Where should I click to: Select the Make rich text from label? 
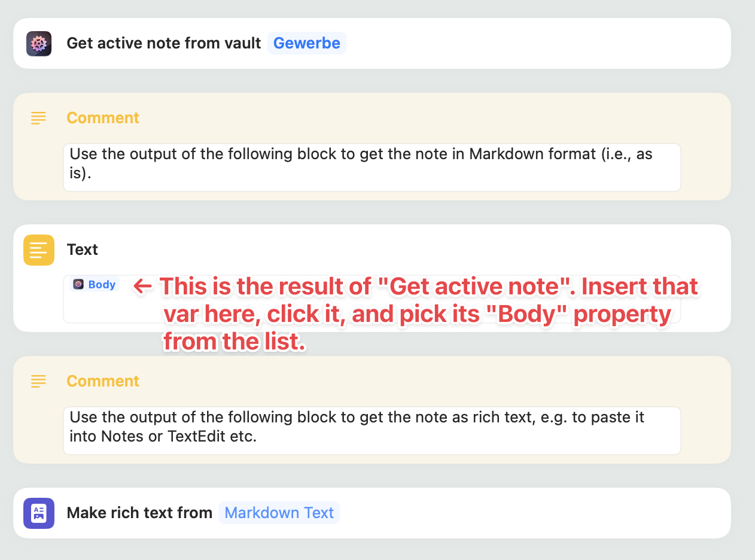(x=139, y=513)
